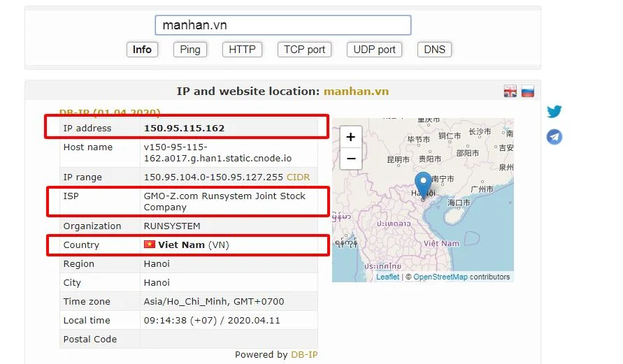Click the Hanoi location pin on map
Screen dimensions: 623x364
click(423, 184)
